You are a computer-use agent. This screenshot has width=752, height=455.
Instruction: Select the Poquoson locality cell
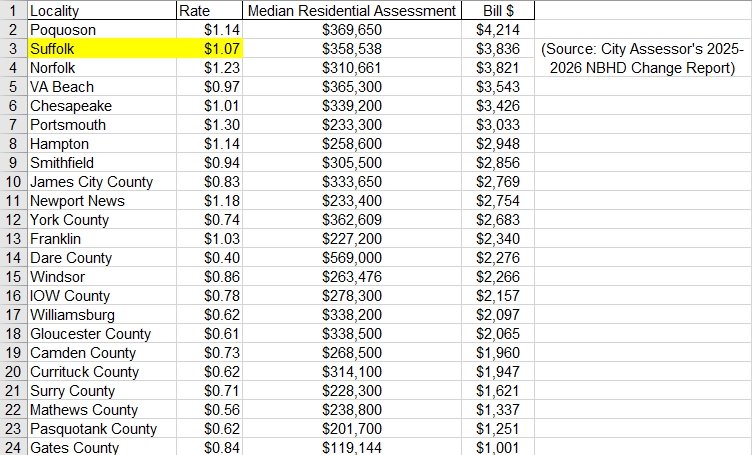coord(100,30)
